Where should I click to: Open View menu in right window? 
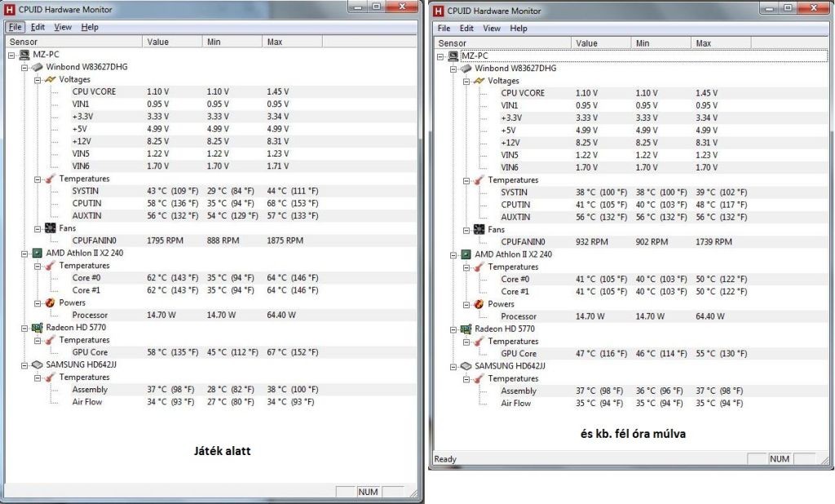[x=492, y=29]
